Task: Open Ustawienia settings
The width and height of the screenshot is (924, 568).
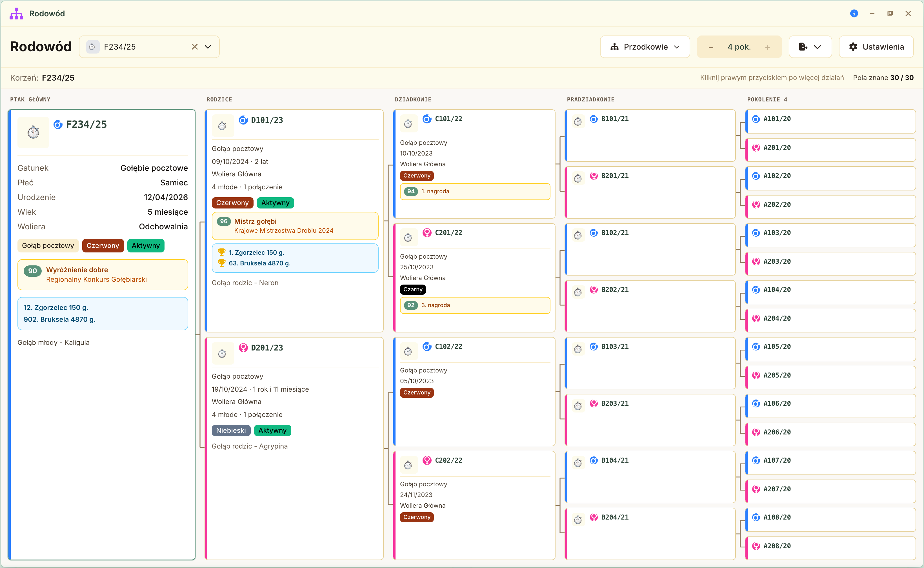Action: (876, 46)
